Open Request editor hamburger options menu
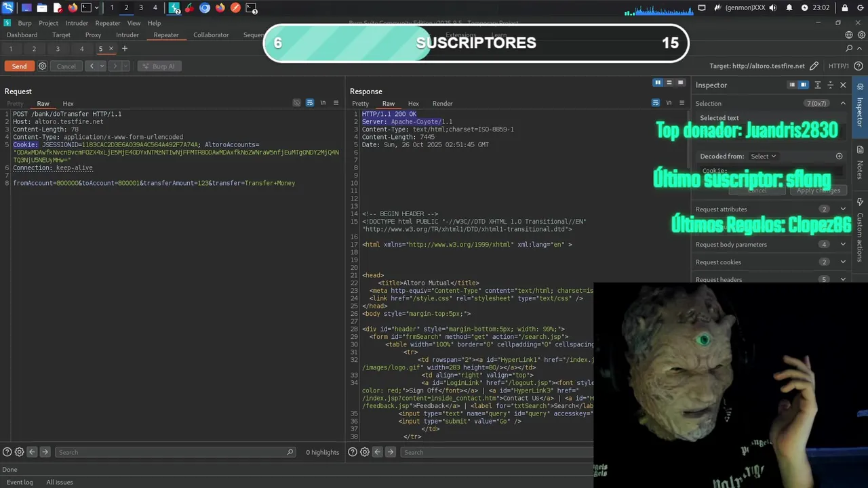The width and height of the screenshot is (868, 488). [336, 103]
